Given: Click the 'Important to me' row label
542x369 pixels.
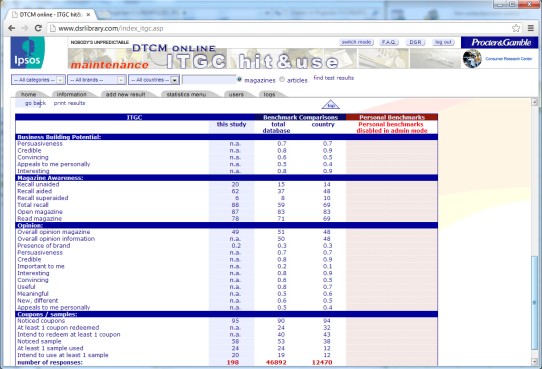Looking at the screenshot, I should tap(41, 266).
